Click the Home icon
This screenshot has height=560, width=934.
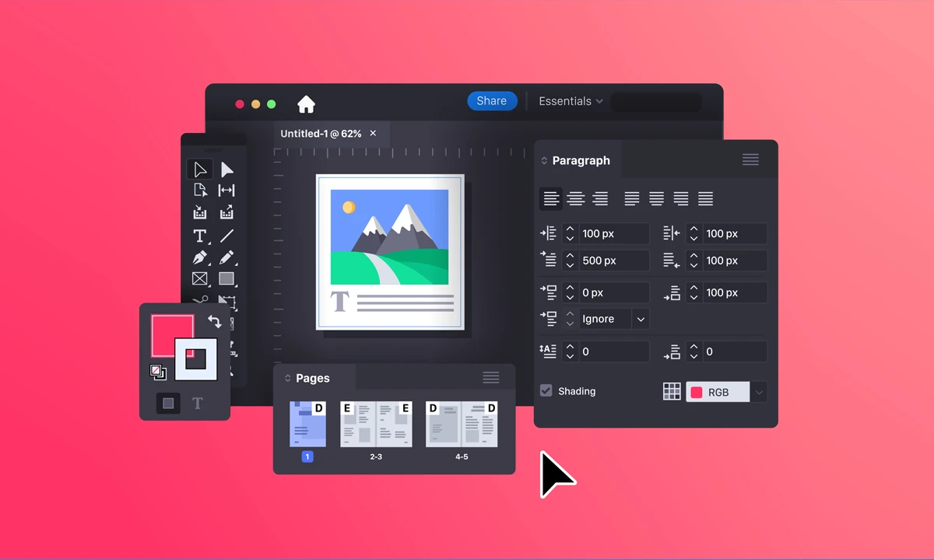point(306,104)
